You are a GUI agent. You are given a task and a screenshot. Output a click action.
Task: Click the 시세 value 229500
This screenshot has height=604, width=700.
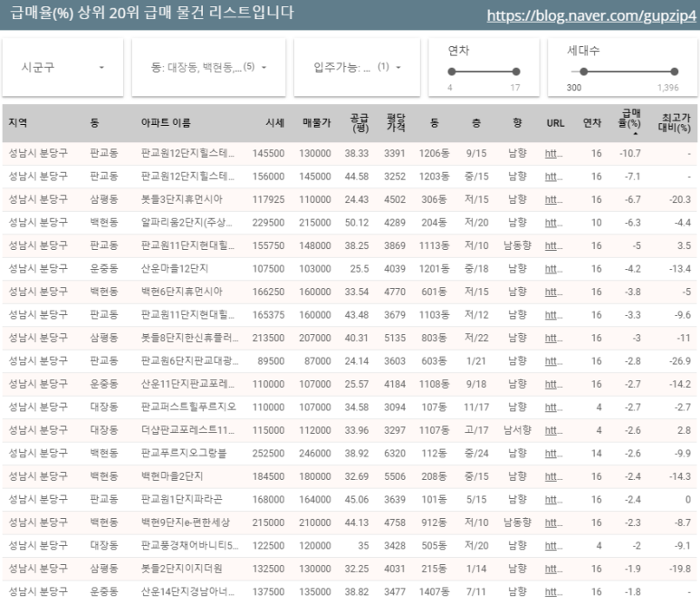[x=268, y=223]
